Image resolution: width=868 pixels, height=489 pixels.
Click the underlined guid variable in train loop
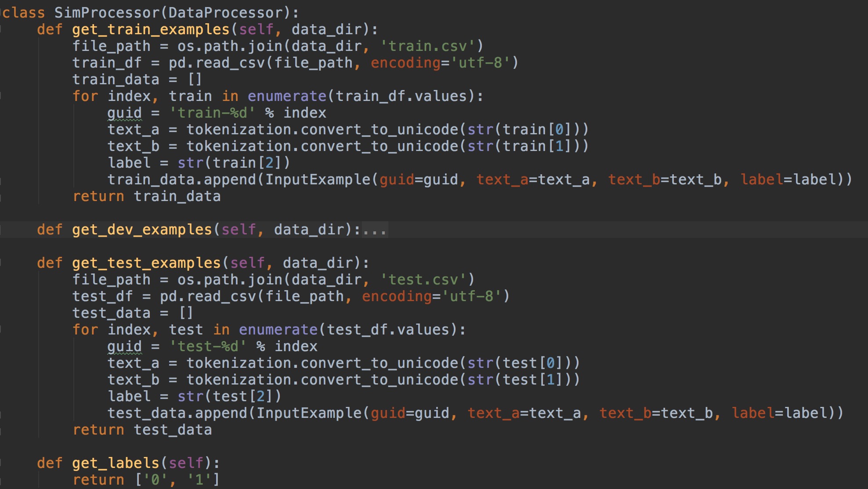coord(125,113)
